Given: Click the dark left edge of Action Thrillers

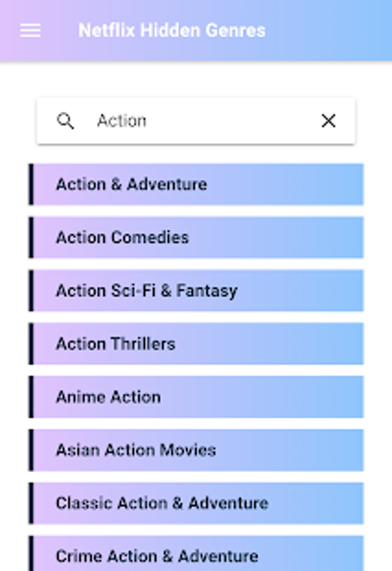Looking at the screenshot, I should [31, 344].
